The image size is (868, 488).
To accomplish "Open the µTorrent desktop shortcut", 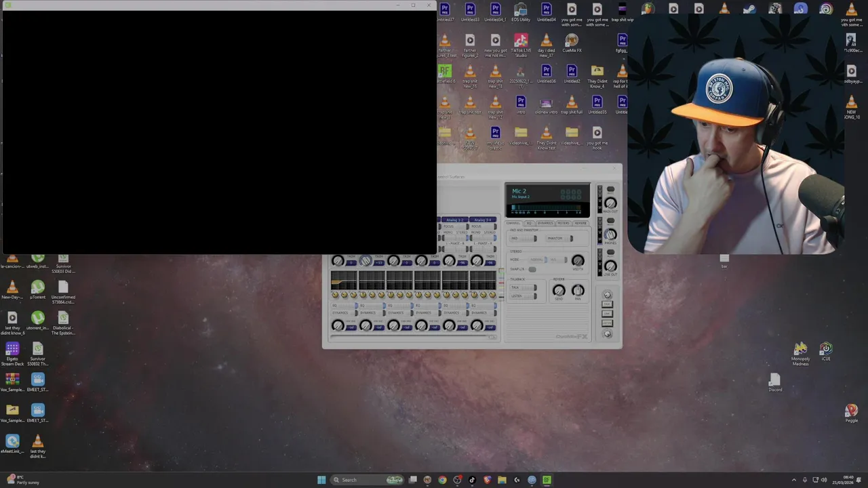I will click(x=38, y=291).
